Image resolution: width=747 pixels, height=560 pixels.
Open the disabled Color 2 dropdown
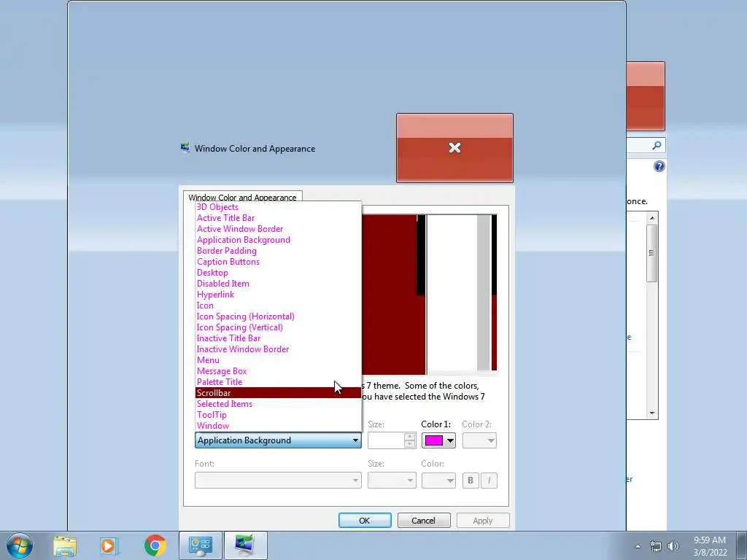[x=479, y=440]
